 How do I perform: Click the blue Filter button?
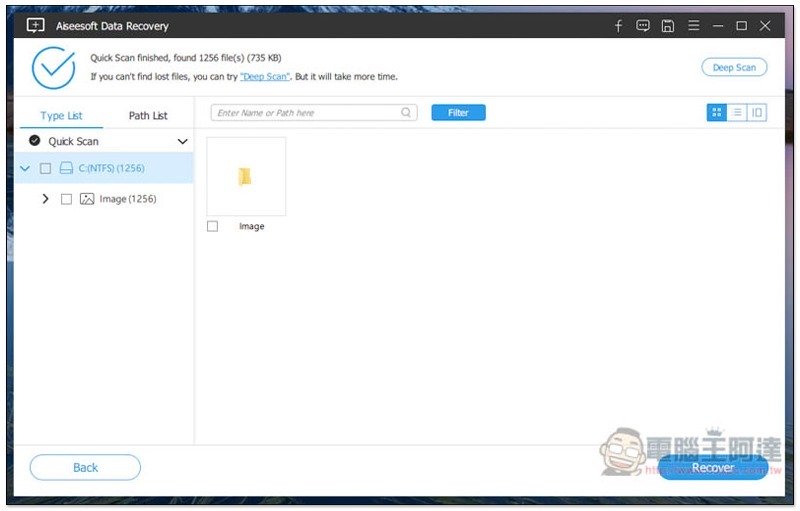tap(458, 113)
